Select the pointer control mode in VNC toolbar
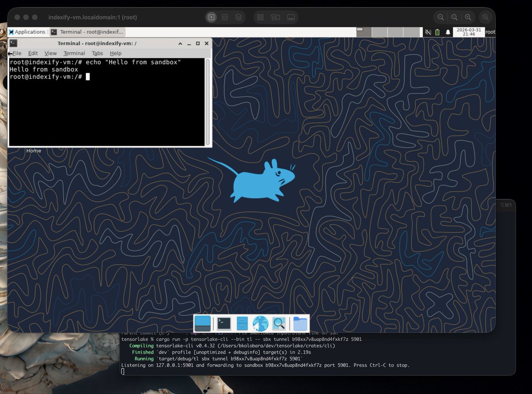 [211, 17]
